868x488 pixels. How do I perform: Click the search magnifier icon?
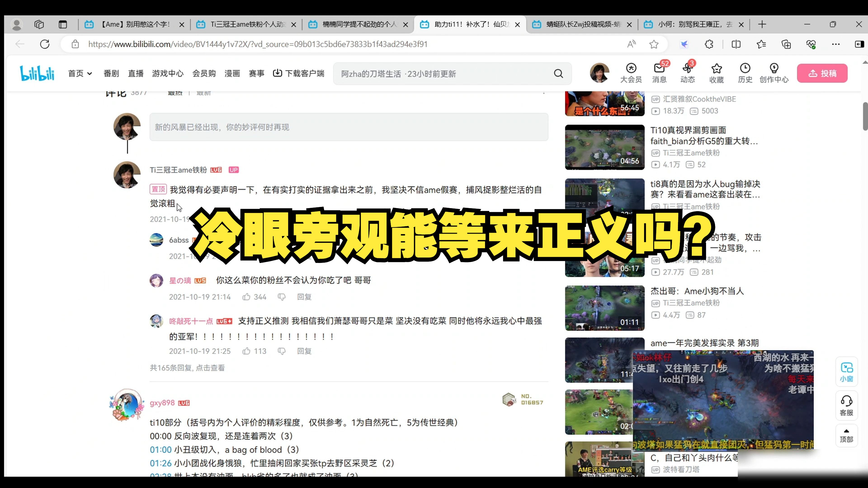(558, 73)
